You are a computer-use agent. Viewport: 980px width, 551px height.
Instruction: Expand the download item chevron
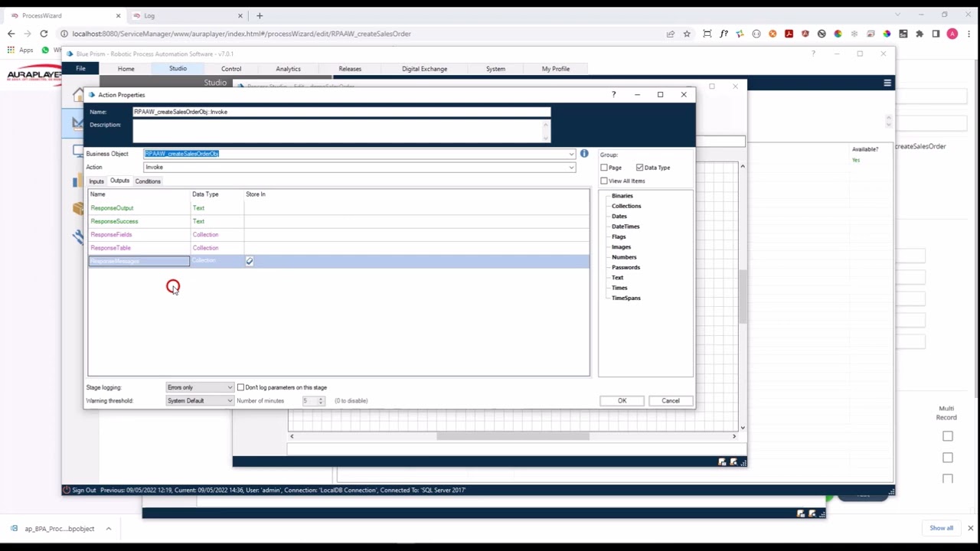tap(108, 528)
